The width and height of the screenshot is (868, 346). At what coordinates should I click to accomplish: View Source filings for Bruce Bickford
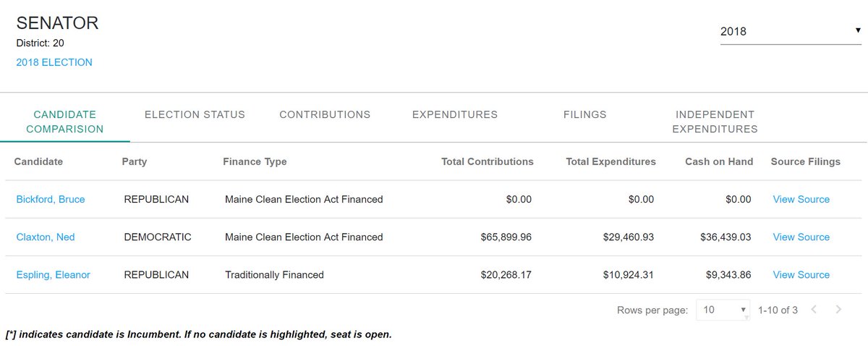pos(801,199)
